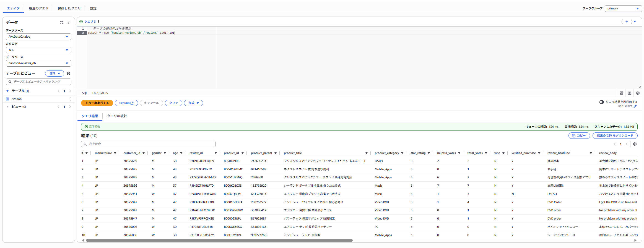Copy the query results
This screenshot has height=248, width=644.
click(579, 136)
